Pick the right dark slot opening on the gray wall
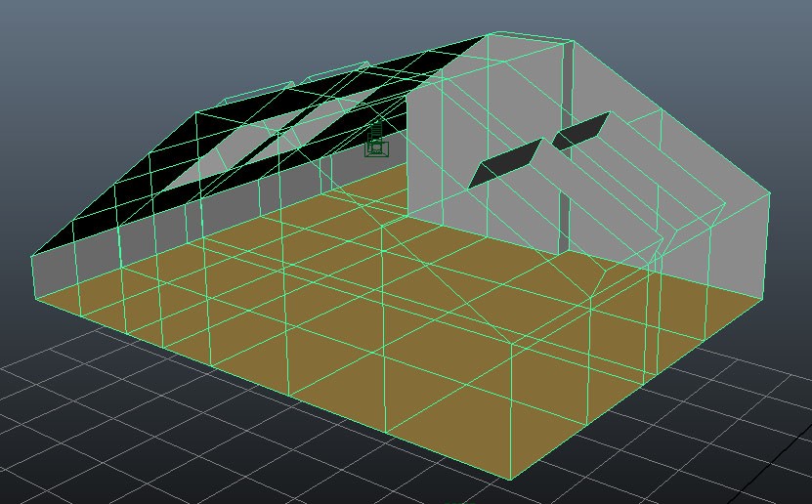812x504 pixels. tap(581, 131)
